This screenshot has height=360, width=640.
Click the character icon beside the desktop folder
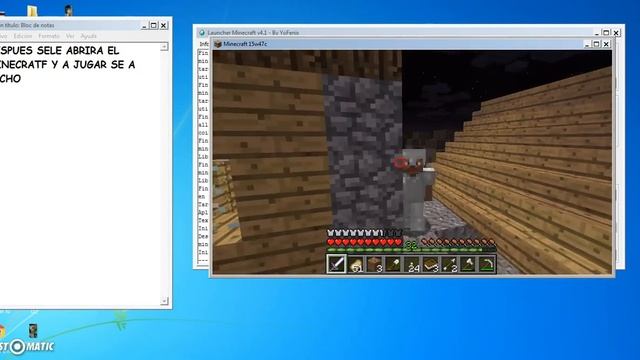[x=69, y=10]
